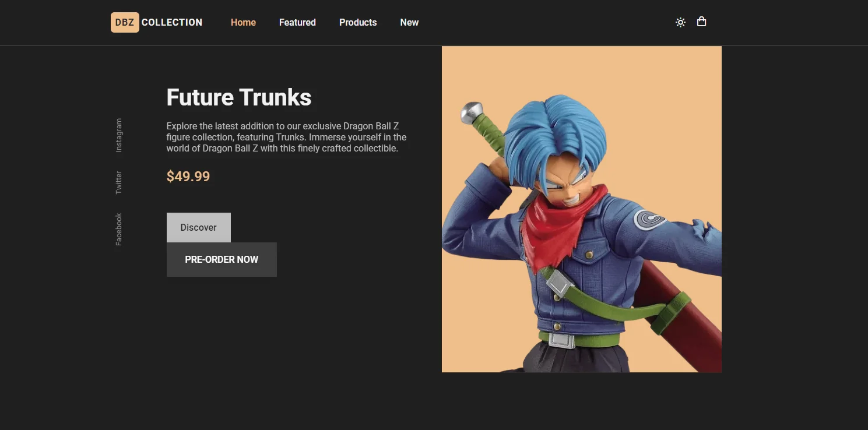Open the New nav item
The height and width of the screenshot is (430, 868).
(409, 22)
